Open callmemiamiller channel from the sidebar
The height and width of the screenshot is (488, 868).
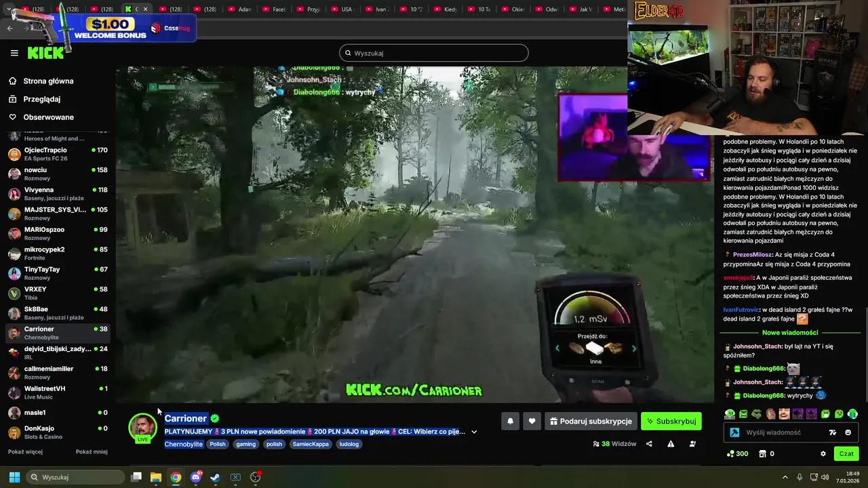click(x=58, y=372)
